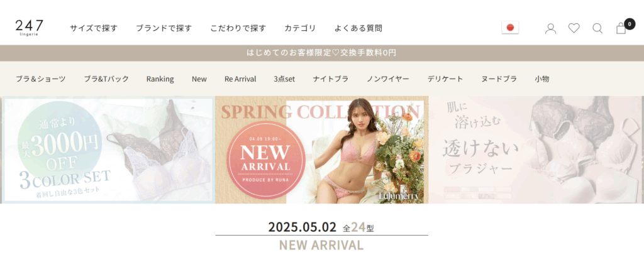Open the Spring Collection New Arrival banner
644x255 pixels.
tap(321, 149)
